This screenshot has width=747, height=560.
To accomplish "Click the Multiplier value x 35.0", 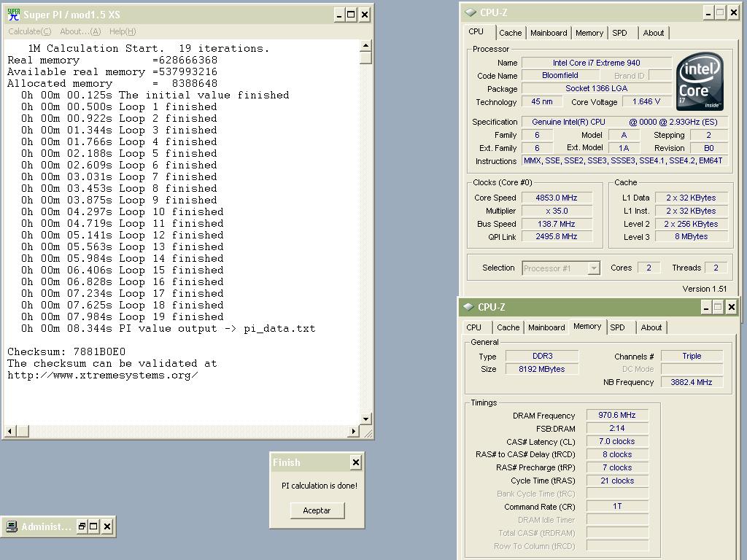I will 557,211.
